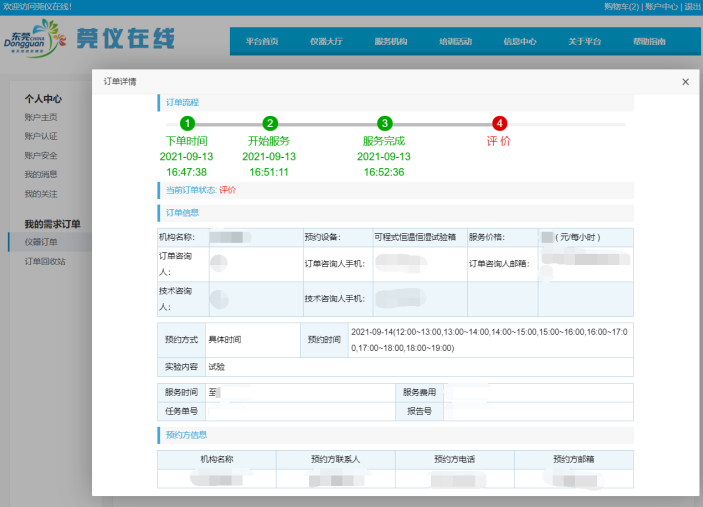Open 账户安全 in the sidebar
Viewport: 703px width, 507px height.
tap(41, 156)
